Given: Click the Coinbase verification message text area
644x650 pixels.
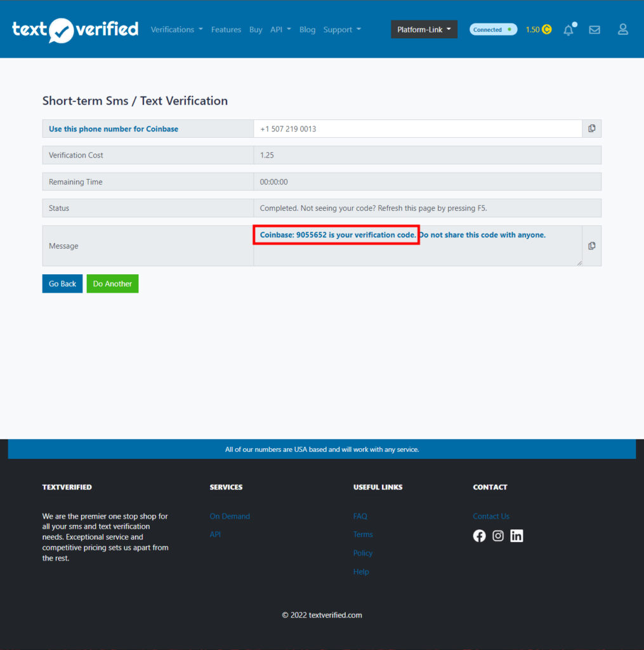Looking at the screenshot, I should pos(417,246).
